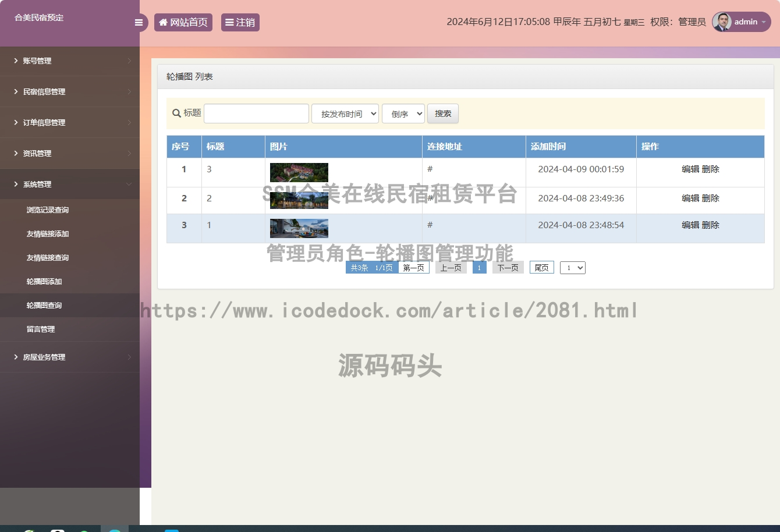Go to 上一页 in pagination
The height and width of the screenshot is (532, 780).
(x=451, y=268)
